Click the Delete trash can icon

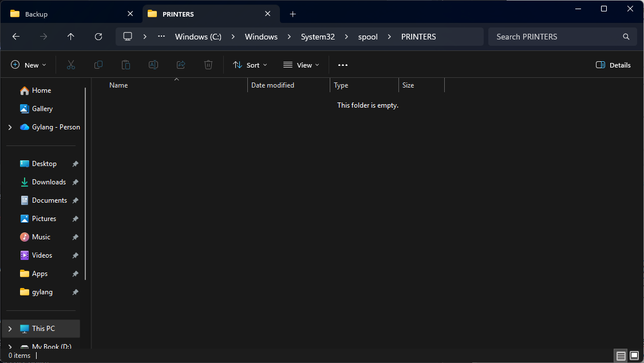pyautogui.click(x=208, y=65)
